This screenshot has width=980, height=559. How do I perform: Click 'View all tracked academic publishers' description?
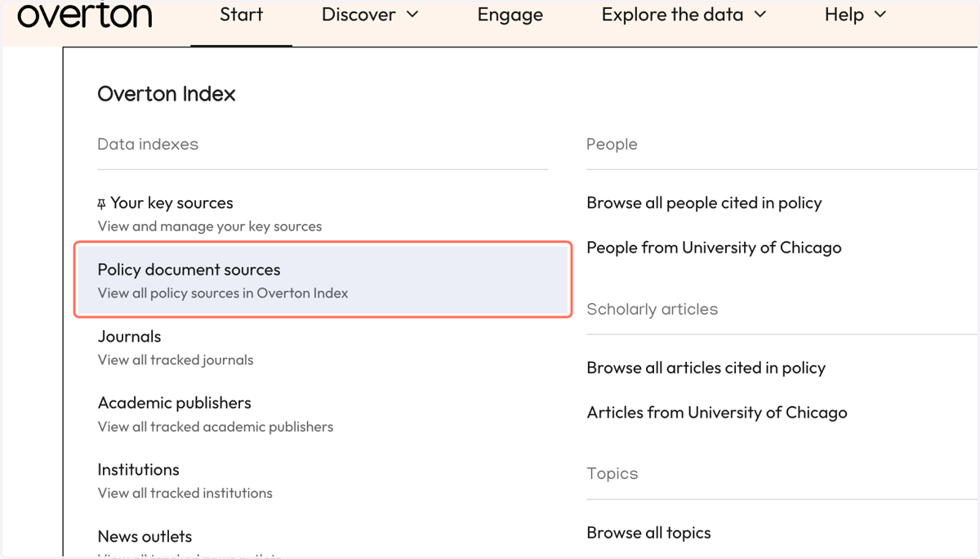216,427
